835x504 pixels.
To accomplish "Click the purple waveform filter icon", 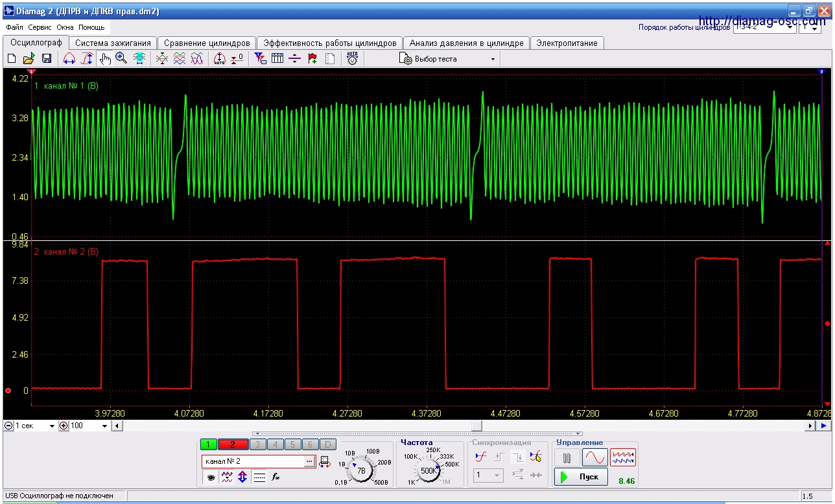I will (x=227, y=477).
